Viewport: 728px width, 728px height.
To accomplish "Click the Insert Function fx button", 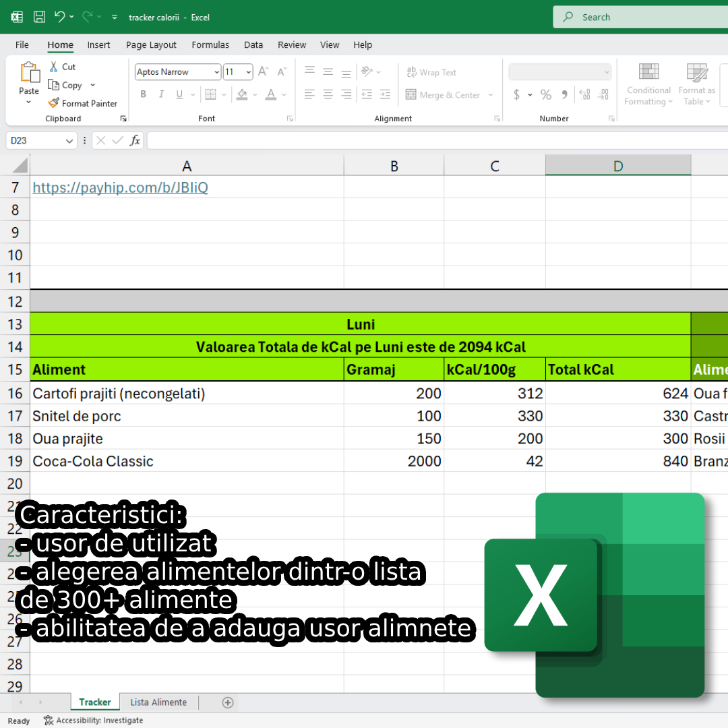I will tap(135, 140).
